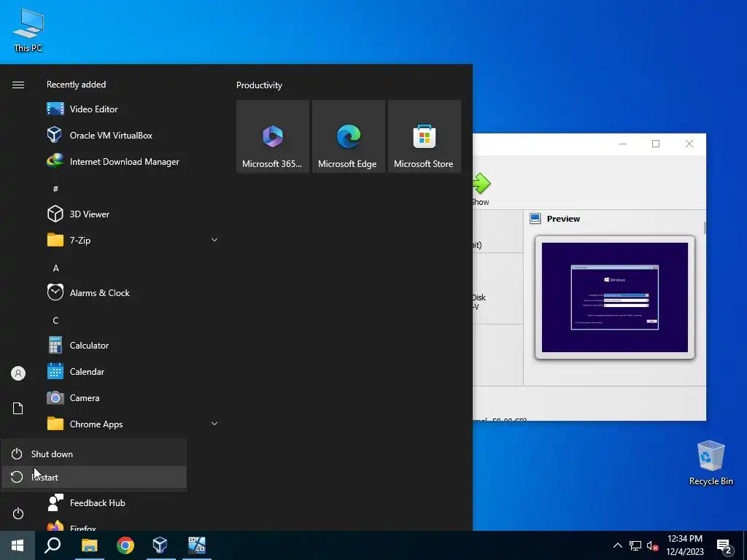Open the Chrome Apps folder entry
This screenshot has width=747, height=560.
[132, 424]
